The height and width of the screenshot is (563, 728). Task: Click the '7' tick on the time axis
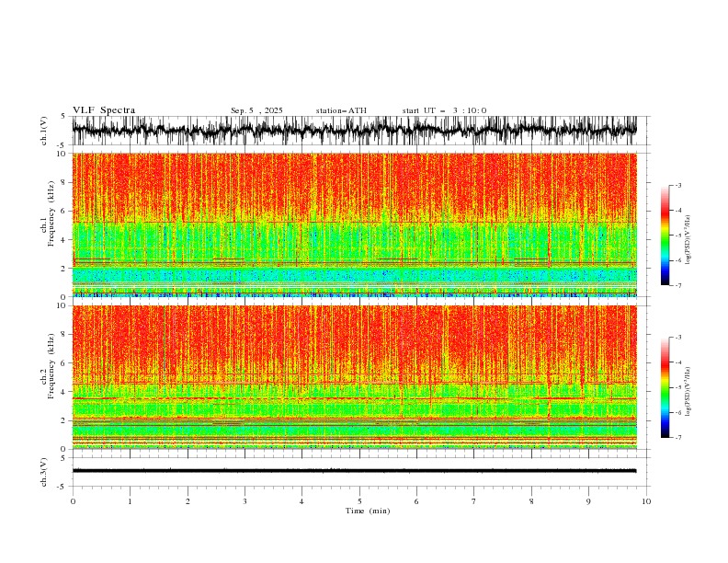(474, 501)
